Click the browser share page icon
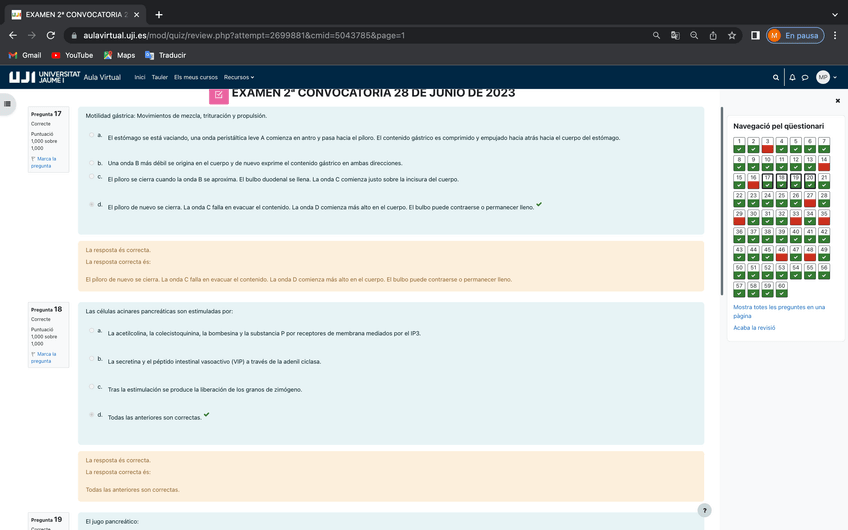 713,35
